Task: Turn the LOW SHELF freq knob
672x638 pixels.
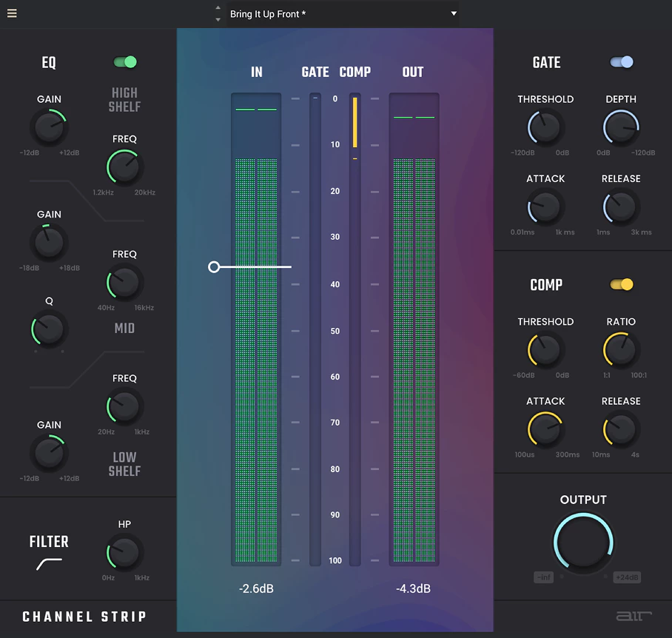Action: pos(124,407)
